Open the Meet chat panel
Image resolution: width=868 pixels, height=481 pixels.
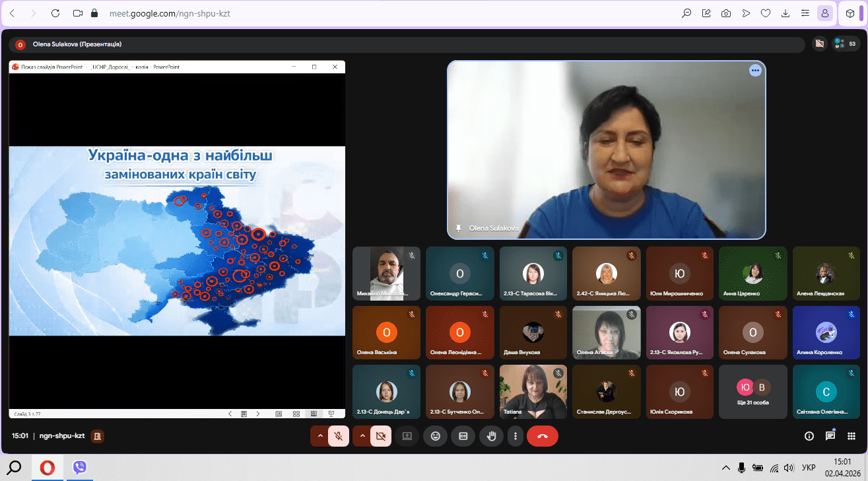click(x=830, y=436)
